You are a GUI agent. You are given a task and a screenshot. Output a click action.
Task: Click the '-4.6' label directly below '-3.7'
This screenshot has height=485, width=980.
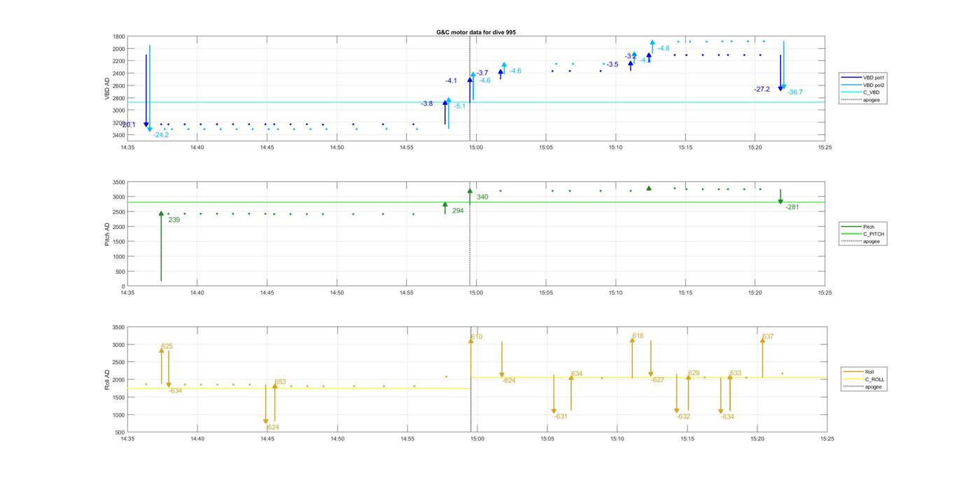coord(484,80)
